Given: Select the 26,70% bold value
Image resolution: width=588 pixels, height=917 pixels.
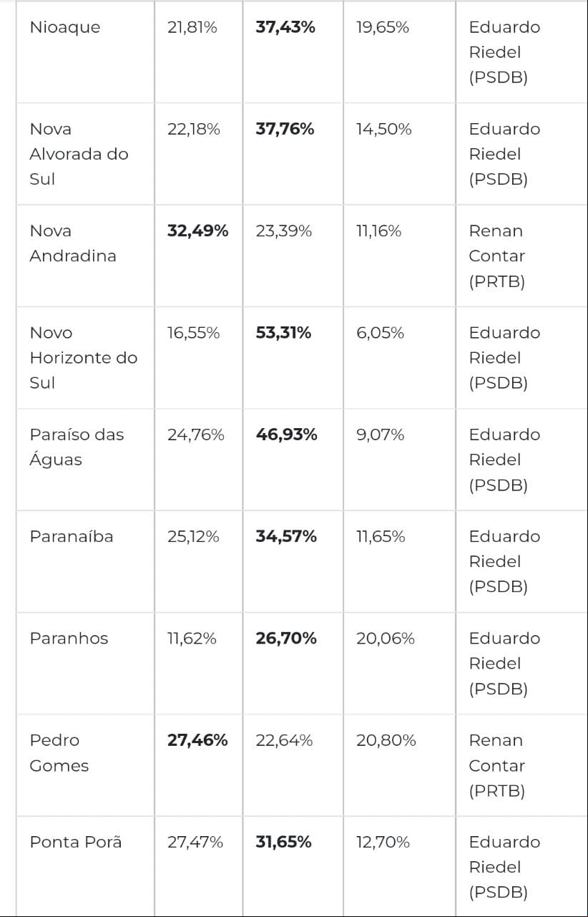Looking at the screenshot, I should [286, 639].
